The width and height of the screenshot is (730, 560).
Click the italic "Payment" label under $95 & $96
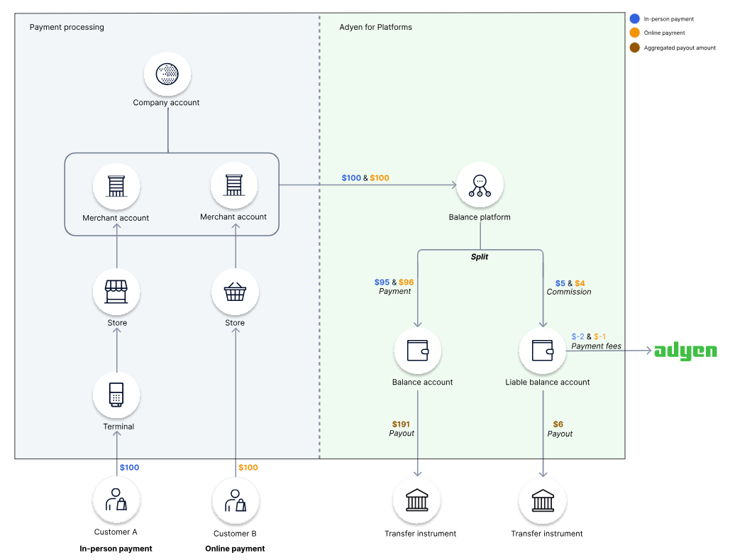(394, 291)
